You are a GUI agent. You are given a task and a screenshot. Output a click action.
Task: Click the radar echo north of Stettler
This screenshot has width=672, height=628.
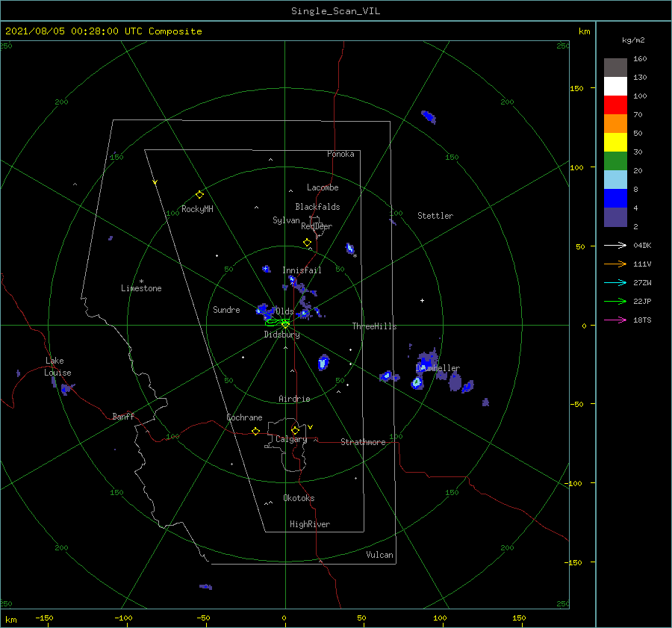click(x=429, y=116)
